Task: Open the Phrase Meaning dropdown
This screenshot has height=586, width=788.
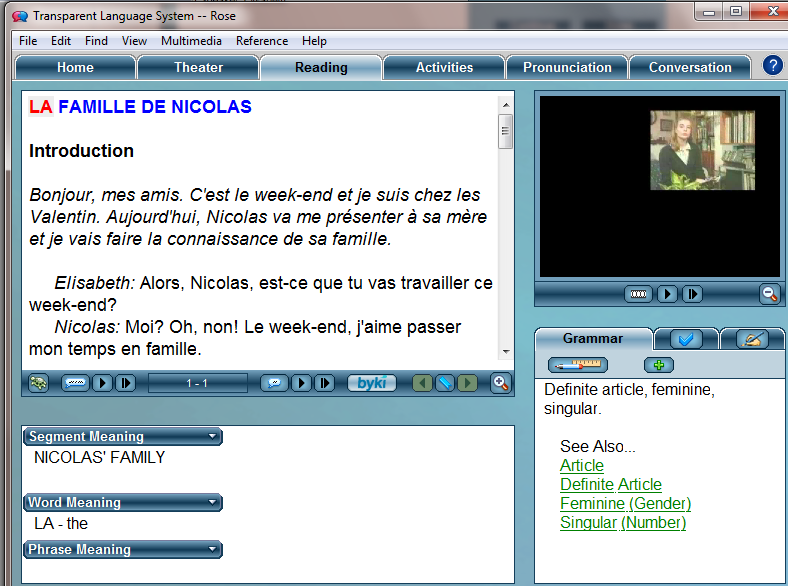Action: (212, 550)
